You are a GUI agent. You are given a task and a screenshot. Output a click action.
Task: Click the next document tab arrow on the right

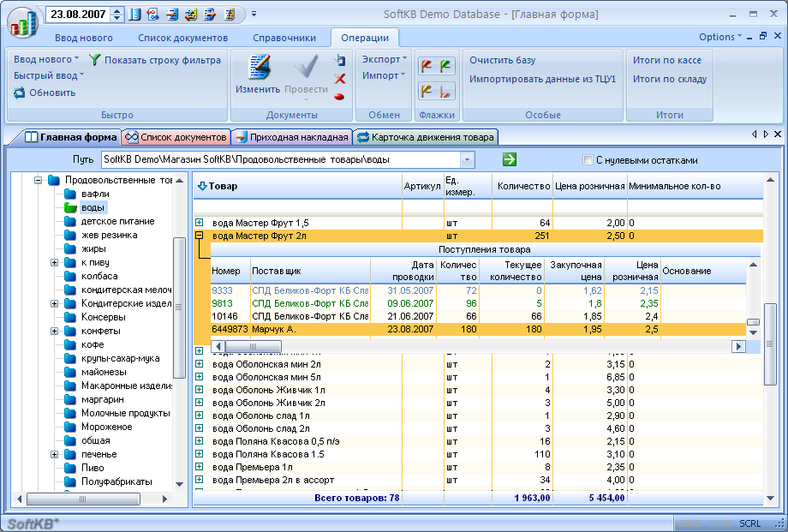(x=766, y=134)
